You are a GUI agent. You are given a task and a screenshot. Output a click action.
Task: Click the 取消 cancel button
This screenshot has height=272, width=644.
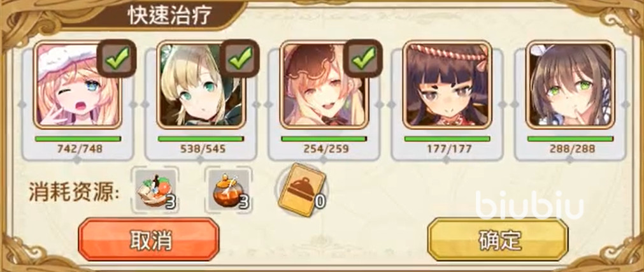coord(148,239)
